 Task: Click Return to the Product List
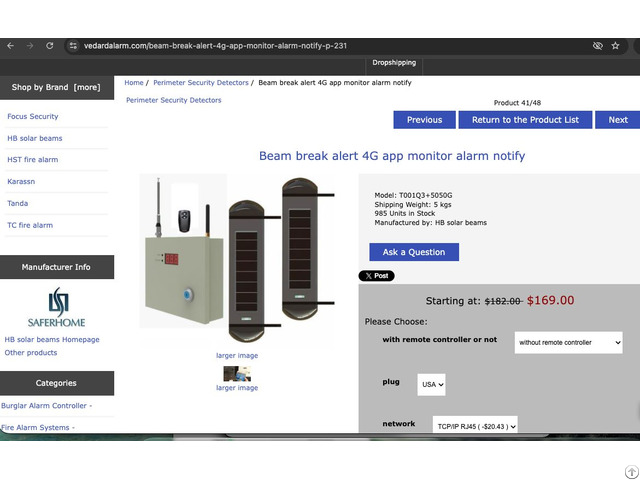[525, 120]
